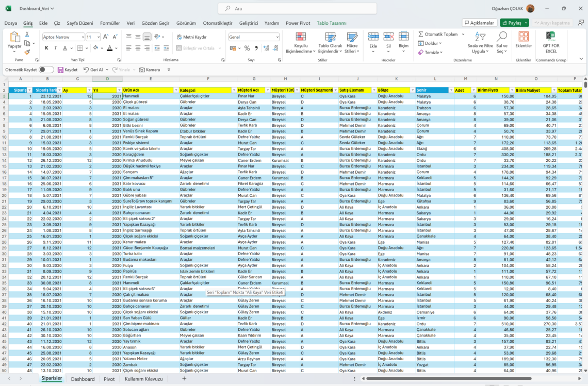
Task: Open the Aptos Narrow font dropdown
Action: click(x=83, y=37)
